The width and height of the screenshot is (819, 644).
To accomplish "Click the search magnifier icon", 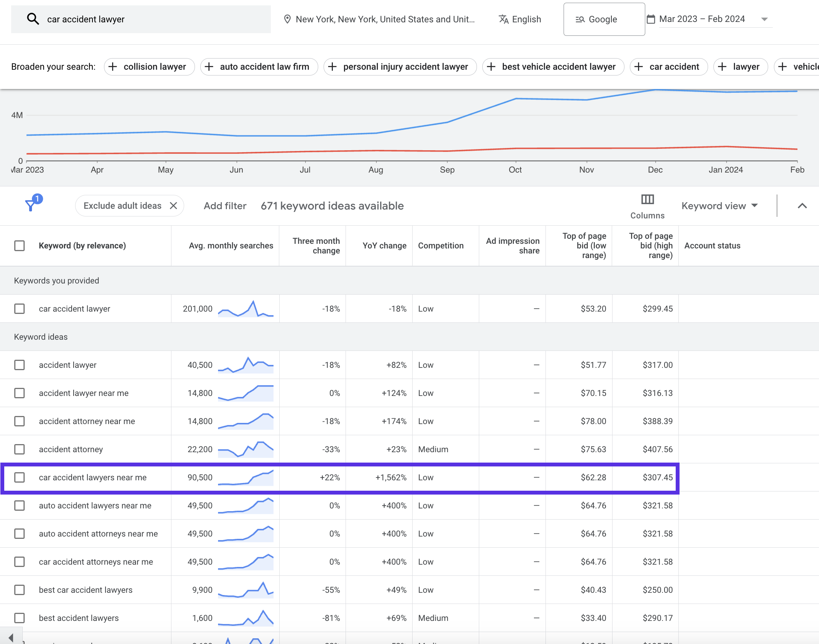I will coord(33,19).
